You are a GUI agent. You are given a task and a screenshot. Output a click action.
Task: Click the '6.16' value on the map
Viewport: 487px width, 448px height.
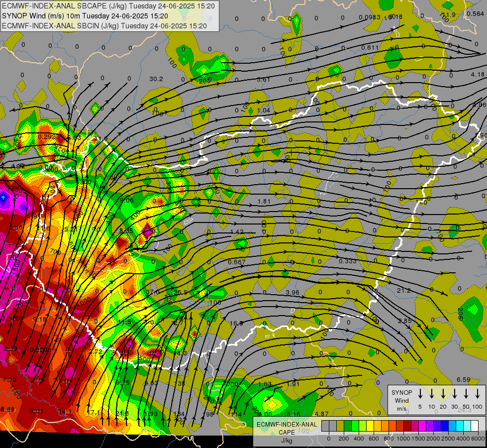point(293,414)
